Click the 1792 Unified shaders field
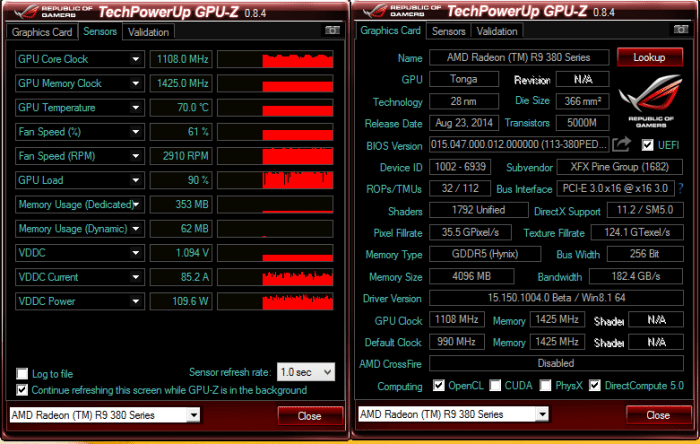700x444 pixels. [479, 210]
